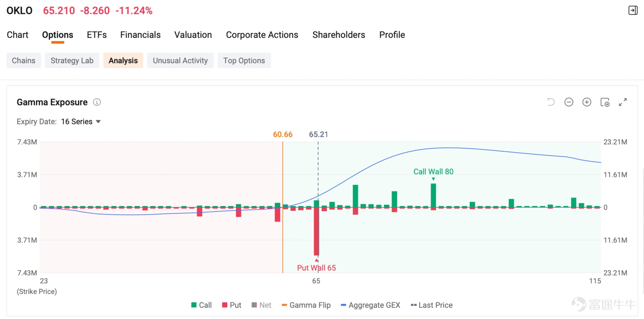Switch to the Chart tab
The height and width of the screenshot is (319, 644).
18,35
